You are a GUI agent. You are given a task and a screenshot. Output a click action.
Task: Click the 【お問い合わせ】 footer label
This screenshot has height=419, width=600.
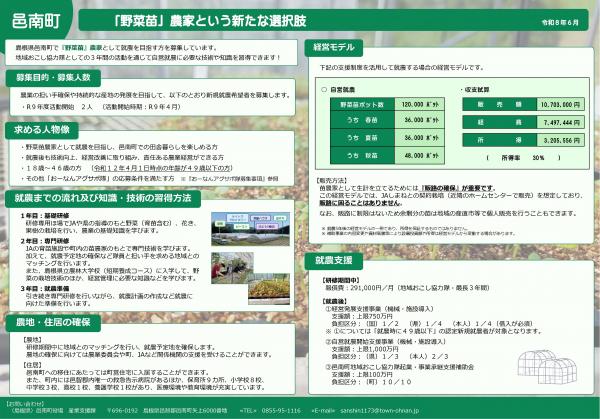tap(25, 404)
